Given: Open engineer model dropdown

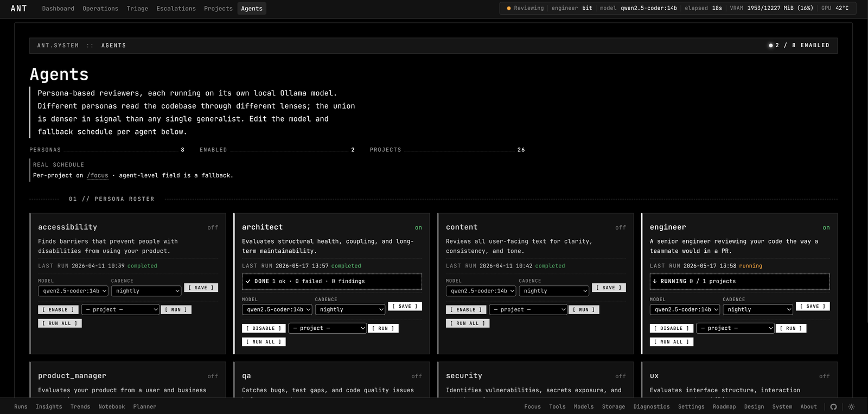Looking at the screenshot, I should [685, 309].
